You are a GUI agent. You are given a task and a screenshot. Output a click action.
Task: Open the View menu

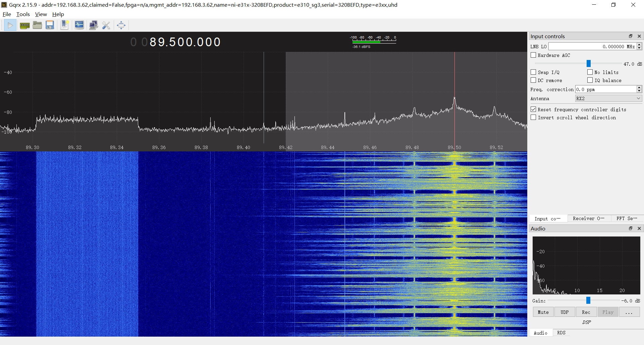pos(41,14)
